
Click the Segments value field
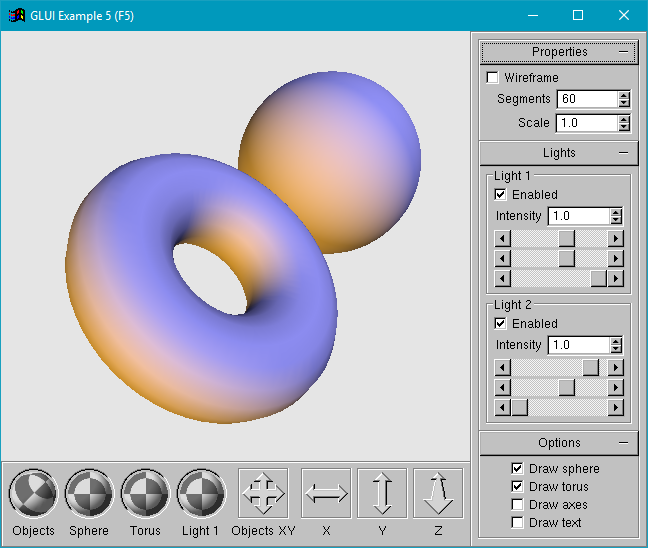[588, 99]
